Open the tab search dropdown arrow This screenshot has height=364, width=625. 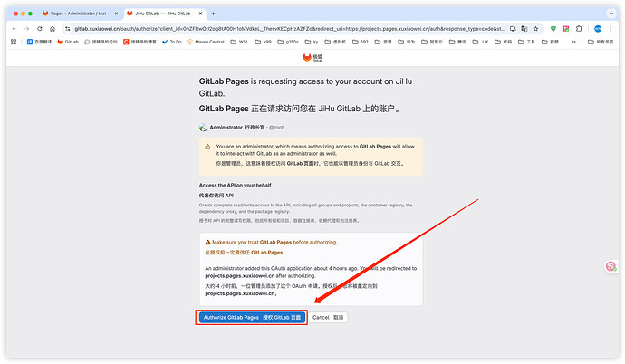coord(609,14)
